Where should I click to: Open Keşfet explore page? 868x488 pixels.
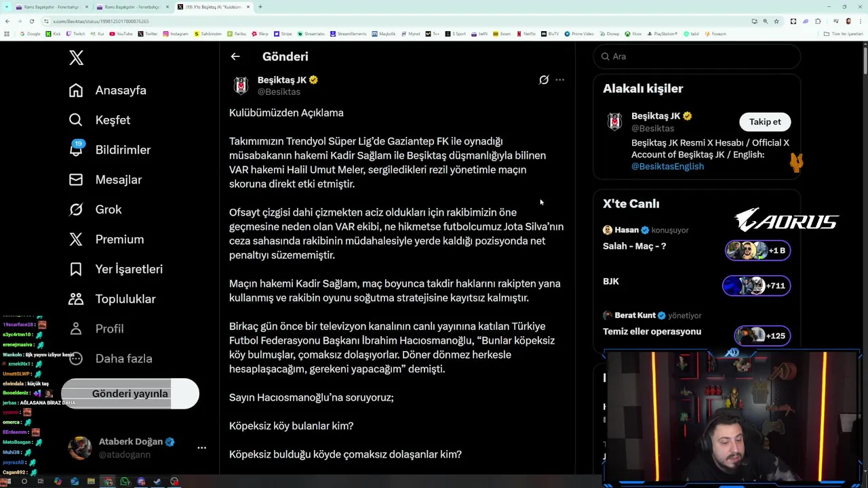(x=100, y=120)
